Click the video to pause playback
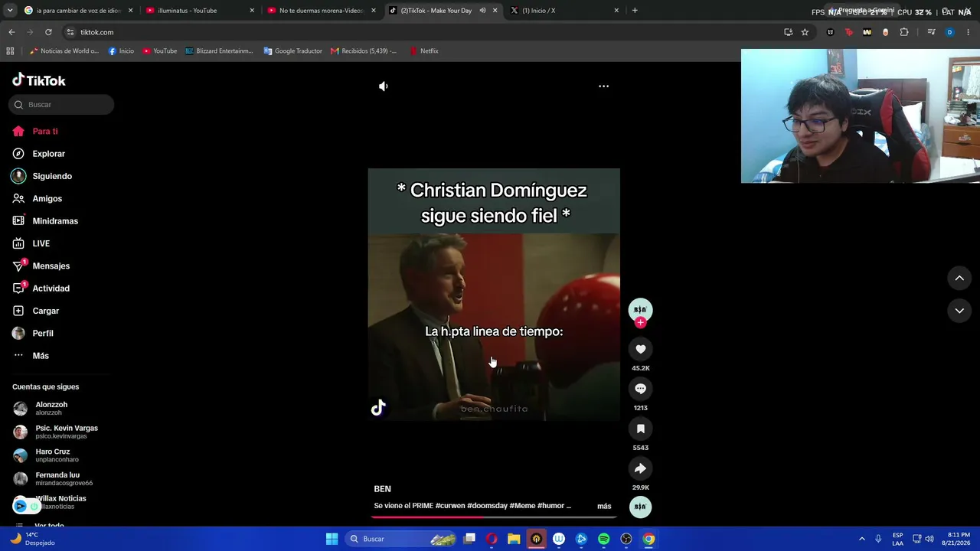The image size is (980, 551). click(x=494, y=295)
